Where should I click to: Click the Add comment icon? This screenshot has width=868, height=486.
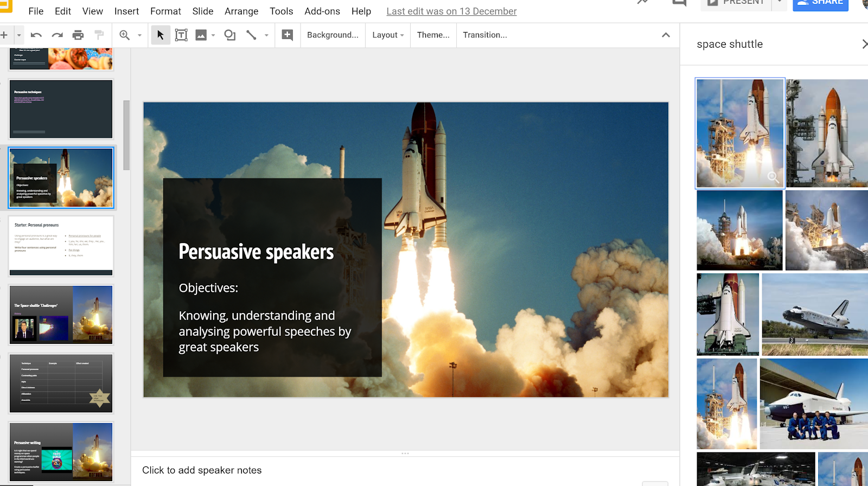(x=288, y=35)
